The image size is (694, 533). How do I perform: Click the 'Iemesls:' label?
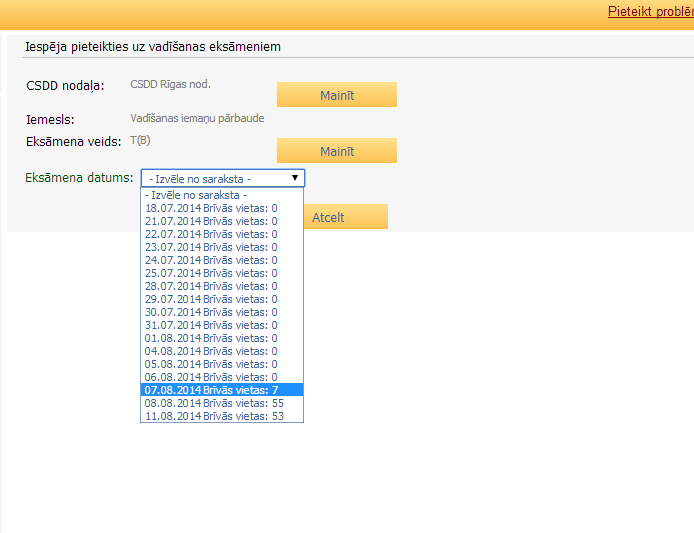[x=50, y=120]
